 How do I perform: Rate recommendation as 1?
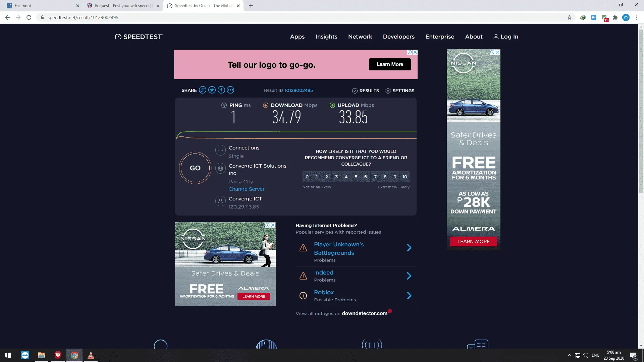coord(317,177)
